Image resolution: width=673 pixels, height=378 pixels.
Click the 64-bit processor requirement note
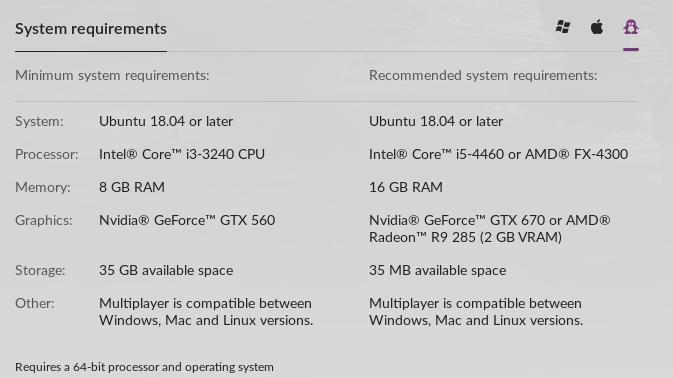point(144,367)
